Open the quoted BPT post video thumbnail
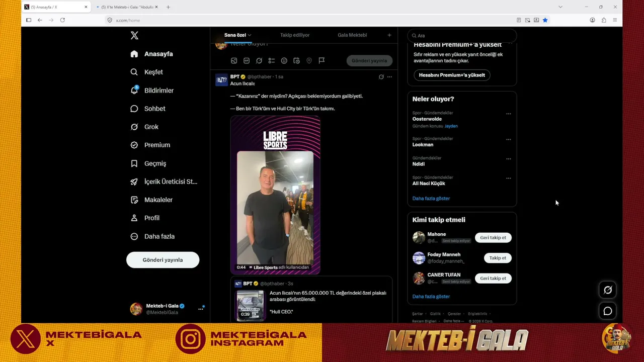The width and height of the screenshot is (644, 362). tap(250, 305)
